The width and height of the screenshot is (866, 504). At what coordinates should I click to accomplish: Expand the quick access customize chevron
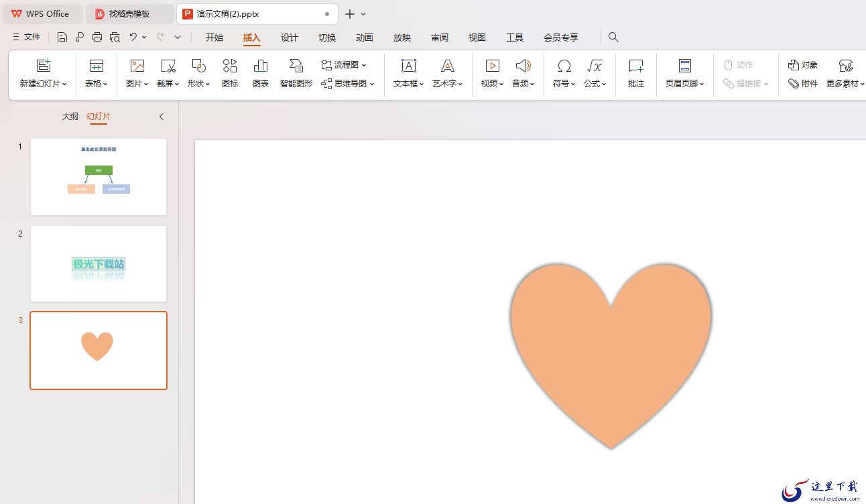click(178, 38)
